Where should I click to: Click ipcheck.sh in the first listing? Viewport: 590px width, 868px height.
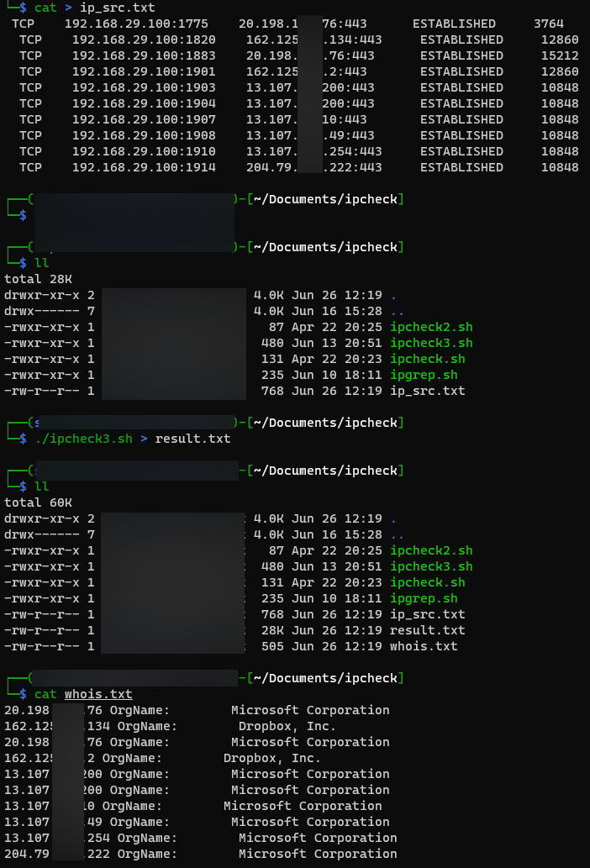(427, 360)
